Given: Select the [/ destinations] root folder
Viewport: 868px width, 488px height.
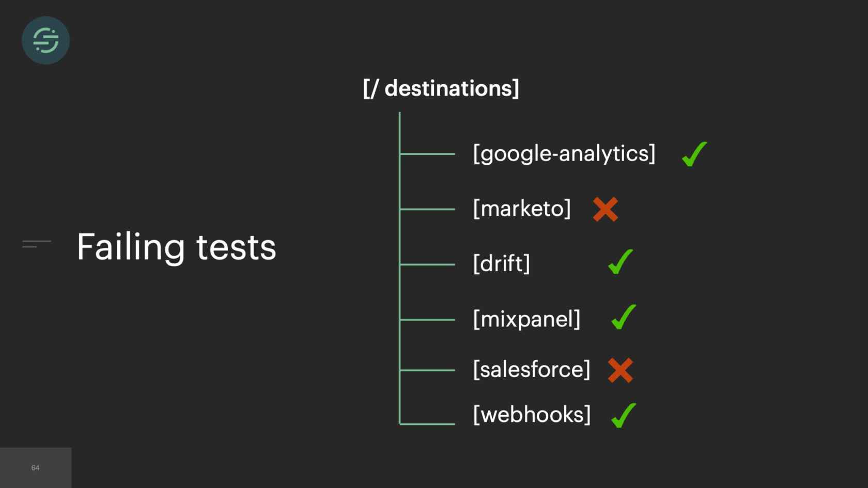Looking at the screenshot, I should (x=441, y=88).
